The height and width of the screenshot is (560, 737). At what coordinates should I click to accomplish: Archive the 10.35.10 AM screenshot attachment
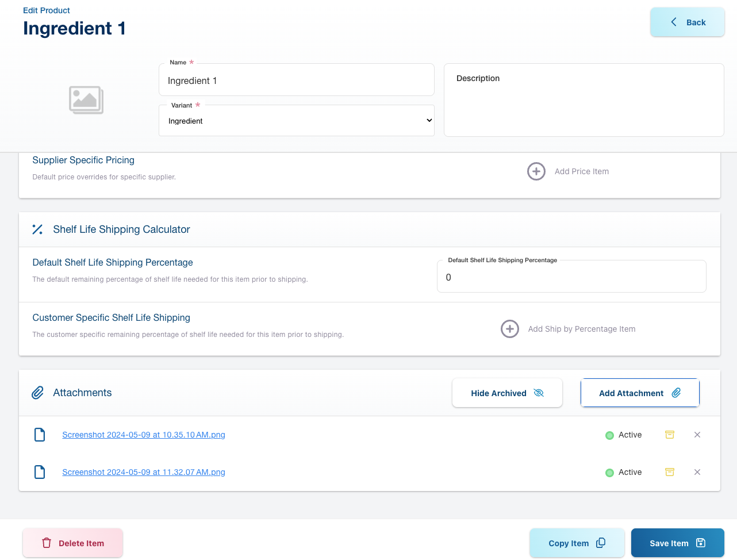[669, 435]
